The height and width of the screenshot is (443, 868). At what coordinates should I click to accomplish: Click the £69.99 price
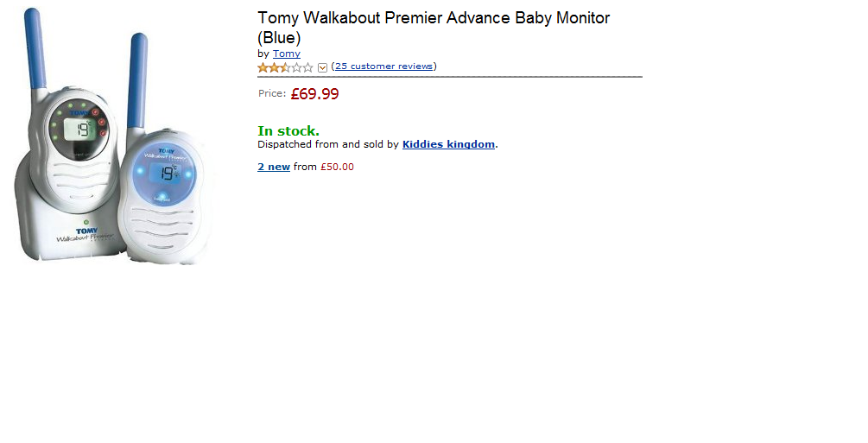[x=314, y=94]
